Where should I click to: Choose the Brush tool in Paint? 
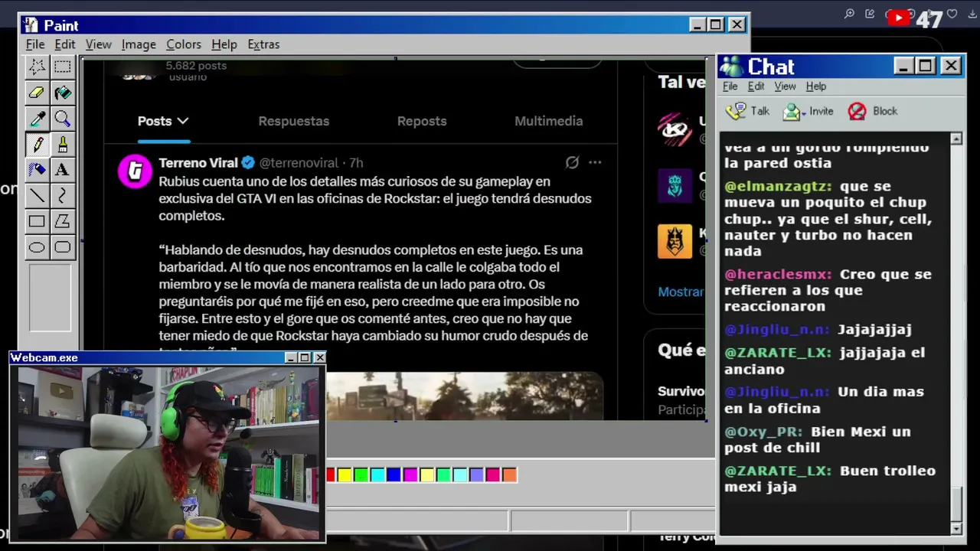click(63, 144)
